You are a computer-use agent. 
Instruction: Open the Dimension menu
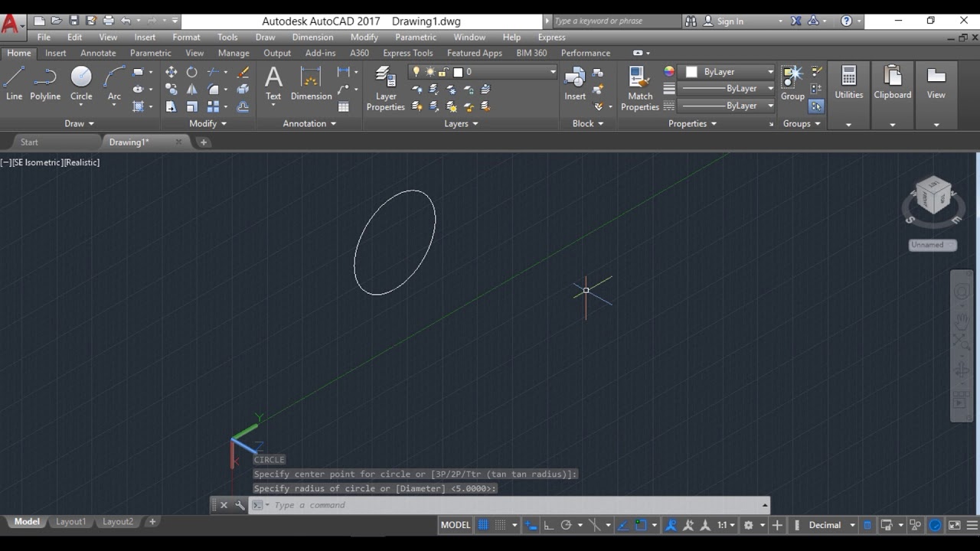click(x=312, y=37)
